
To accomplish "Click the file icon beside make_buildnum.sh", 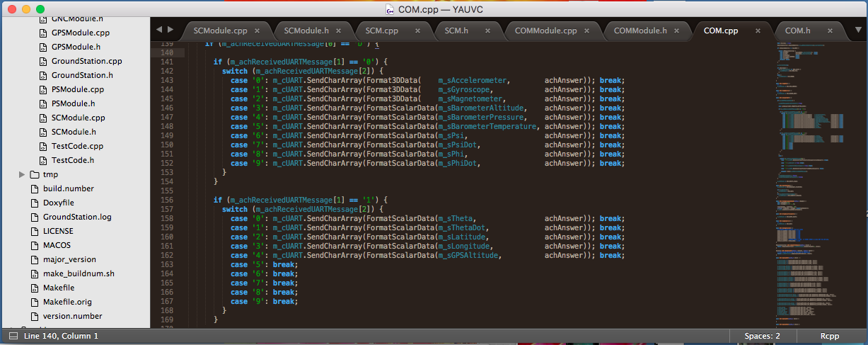I will (35, 273).
